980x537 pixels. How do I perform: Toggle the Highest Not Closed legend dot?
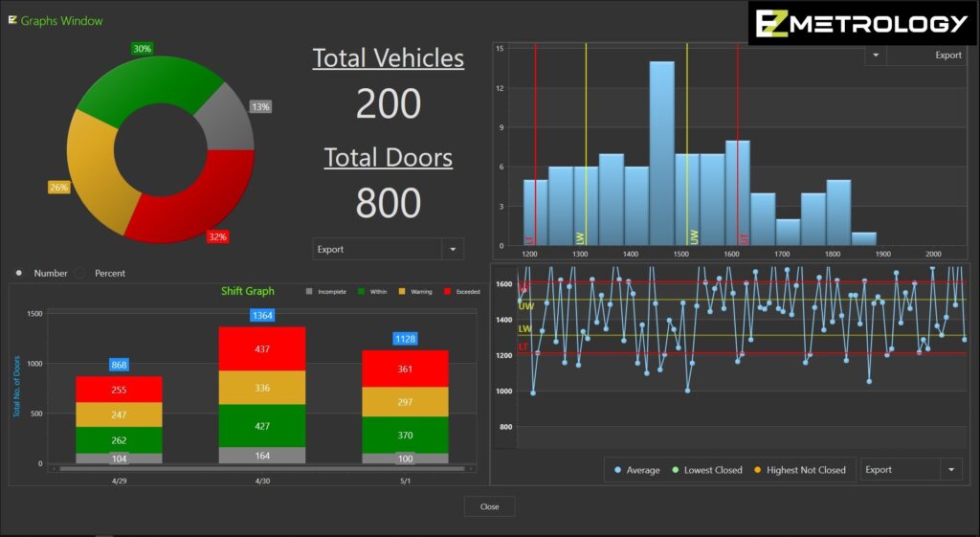click(758, 470)
